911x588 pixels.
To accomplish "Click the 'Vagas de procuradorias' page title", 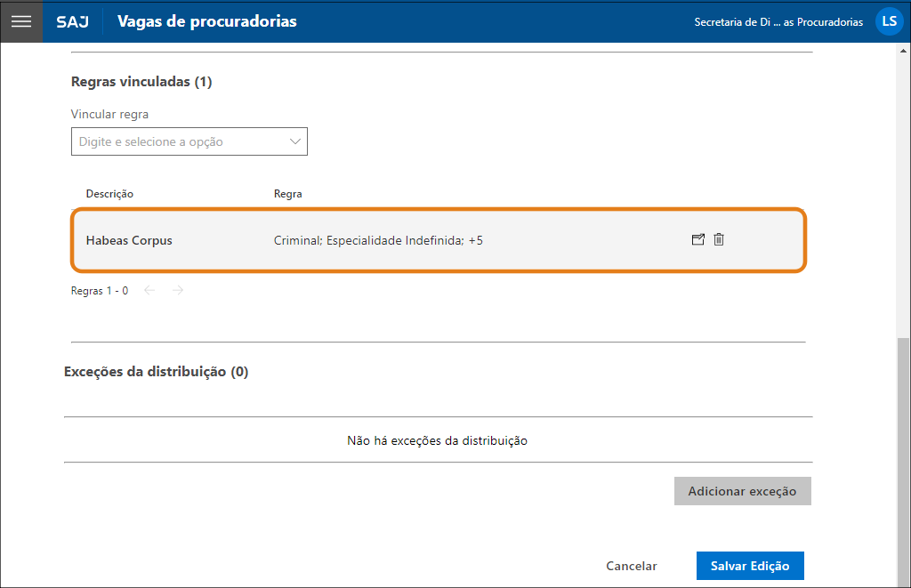I will [x=206, y=21].
